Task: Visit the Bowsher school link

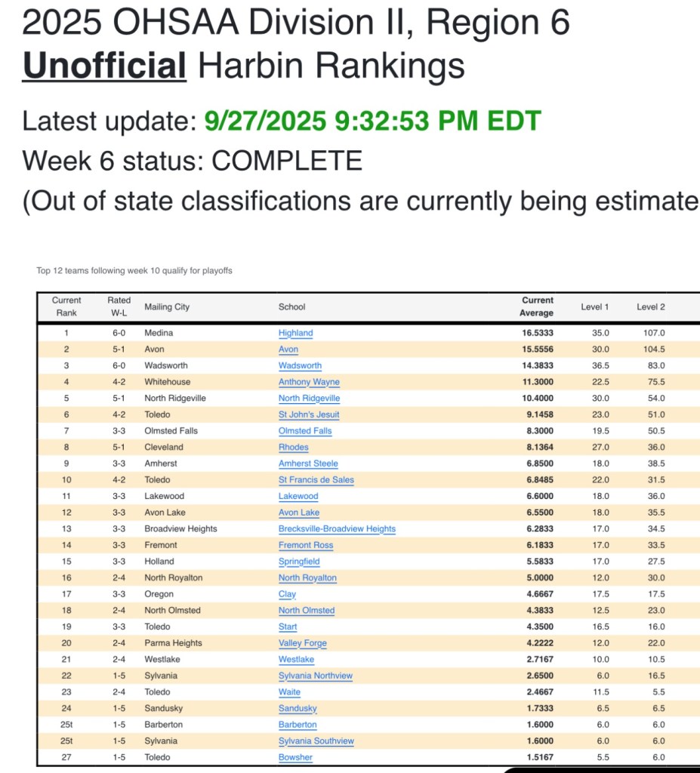Action: tap(295, 757)
